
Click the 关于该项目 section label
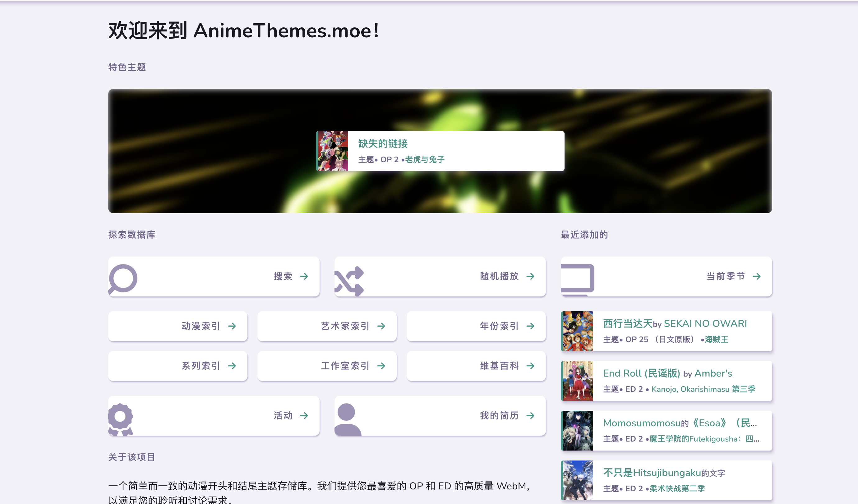132,457
